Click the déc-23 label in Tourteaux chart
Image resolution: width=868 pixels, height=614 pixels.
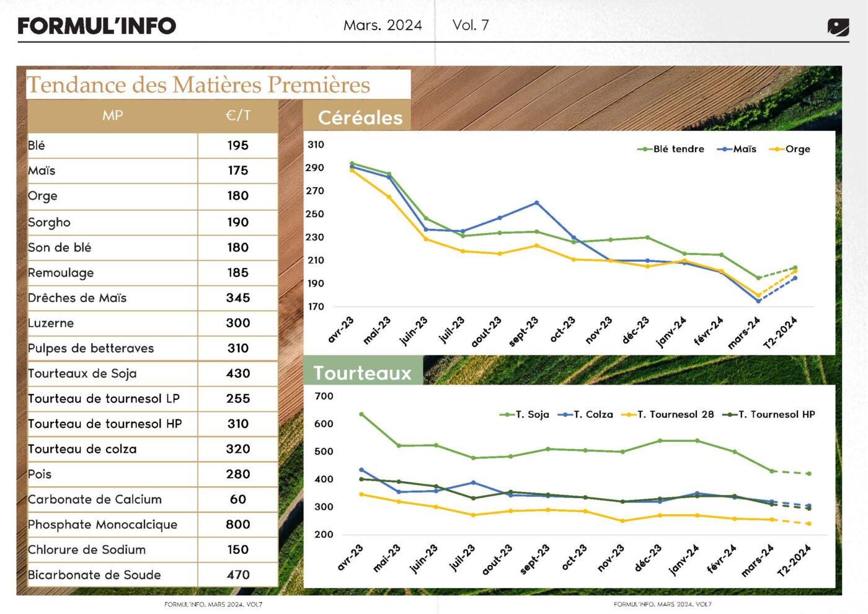[648, 558]
